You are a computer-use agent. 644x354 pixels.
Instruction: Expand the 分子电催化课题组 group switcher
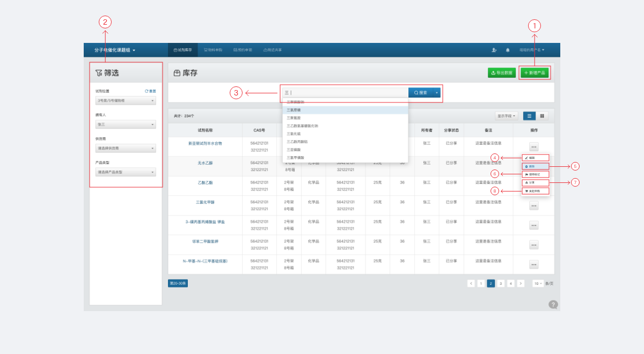[115, 50]
